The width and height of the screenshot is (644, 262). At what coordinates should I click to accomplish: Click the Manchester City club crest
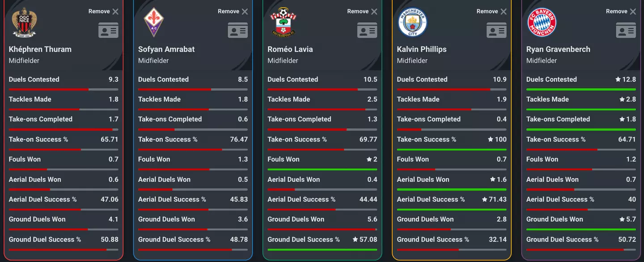click(412, 22)
